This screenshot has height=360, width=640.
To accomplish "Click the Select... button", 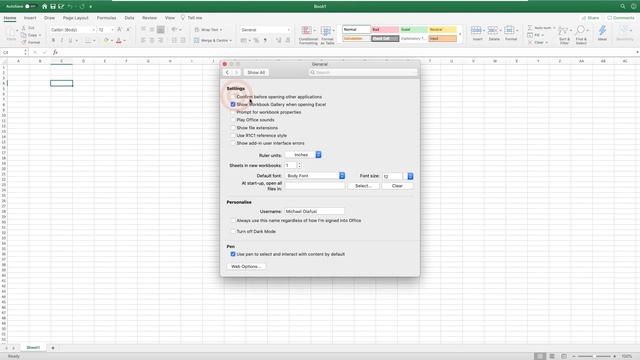I will tap(363, 186).
